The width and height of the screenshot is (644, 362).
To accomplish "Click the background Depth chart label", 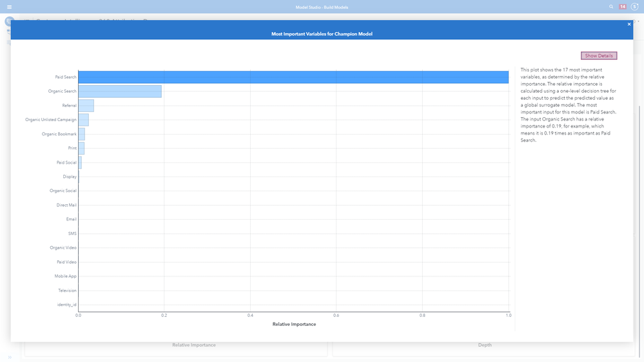I will click(x=485, y=345).
